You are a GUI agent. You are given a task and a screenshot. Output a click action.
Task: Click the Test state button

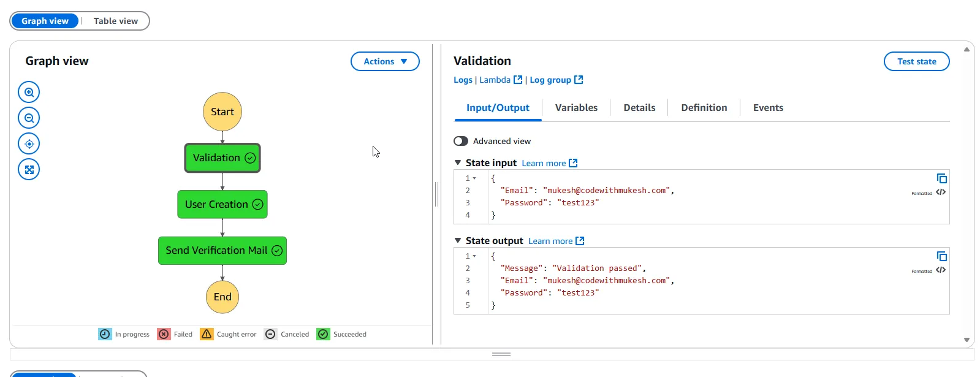pyautogui.click(x=916, y=61)
